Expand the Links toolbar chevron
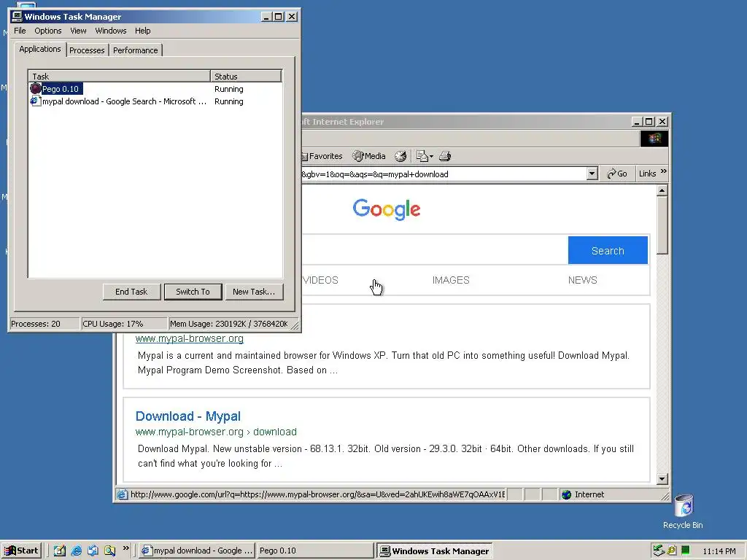This screenshot has height=560, width=747. (664, 171)
